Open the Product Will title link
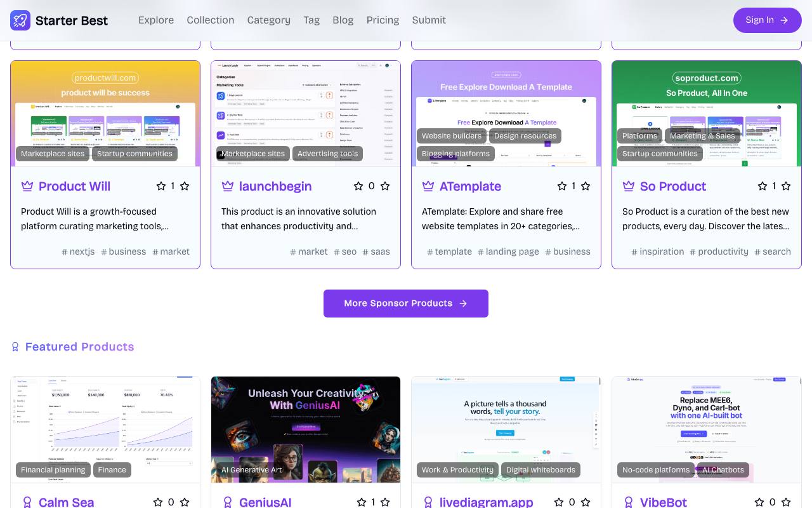Viewport: 812px width, 508px height. click(74, 186)
